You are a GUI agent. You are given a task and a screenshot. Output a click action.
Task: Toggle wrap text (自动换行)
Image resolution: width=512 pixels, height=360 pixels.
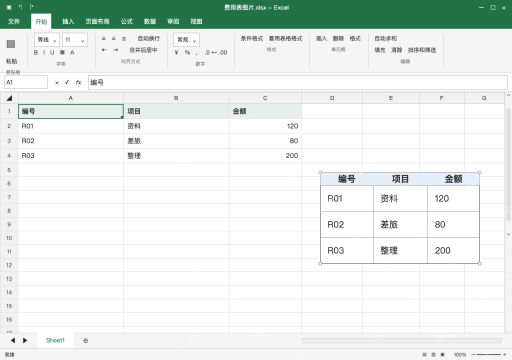click(x=149, y=39)
